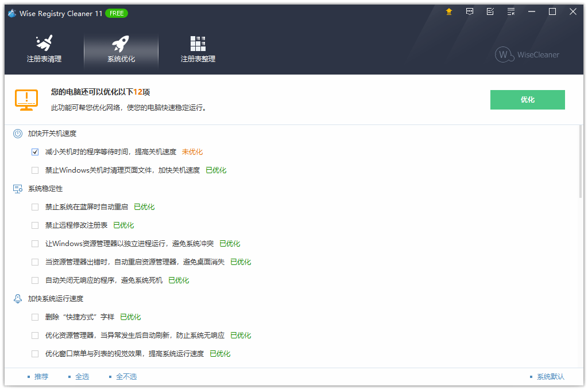Check 自动关闭无响应的程序 checkbox

35,280
